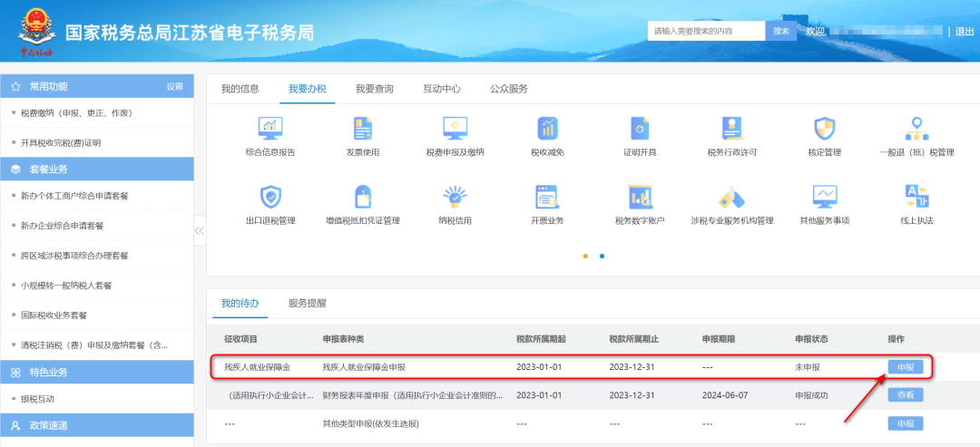Open 线上执法 icon
This screenshot has height=447, width=980.
click(916, 197)
